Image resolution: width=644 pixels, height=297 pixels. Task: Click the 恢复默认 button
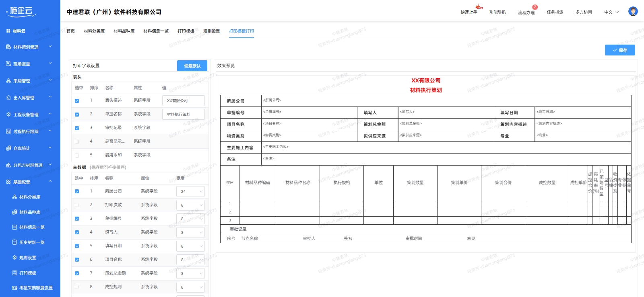pos(192,66)
